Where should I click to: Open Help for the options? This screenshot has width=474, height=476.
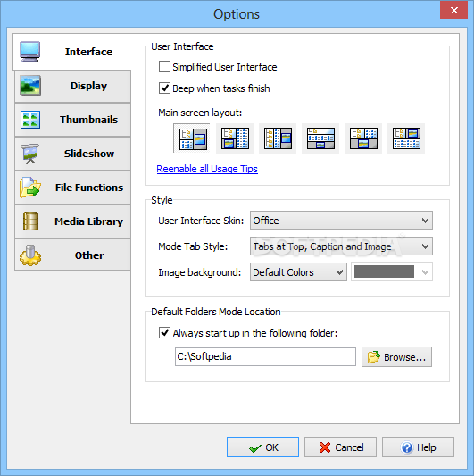click(418, 447)
